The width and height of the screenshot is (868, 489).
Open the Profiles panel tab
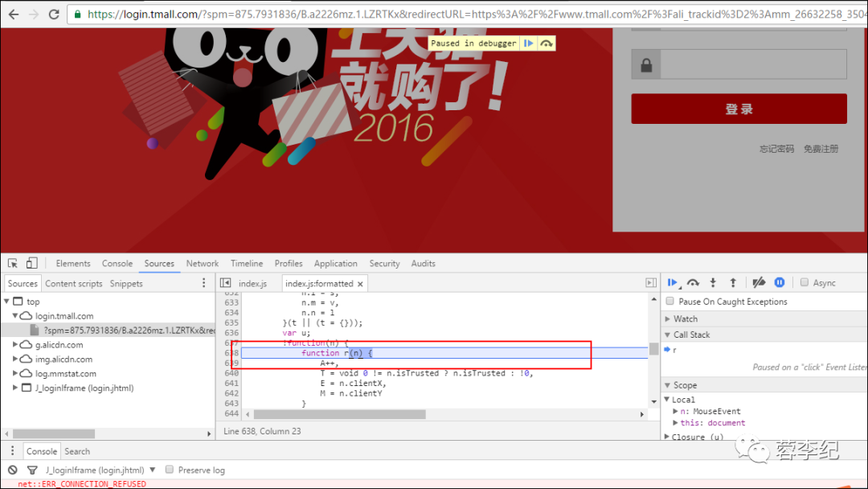289,264
